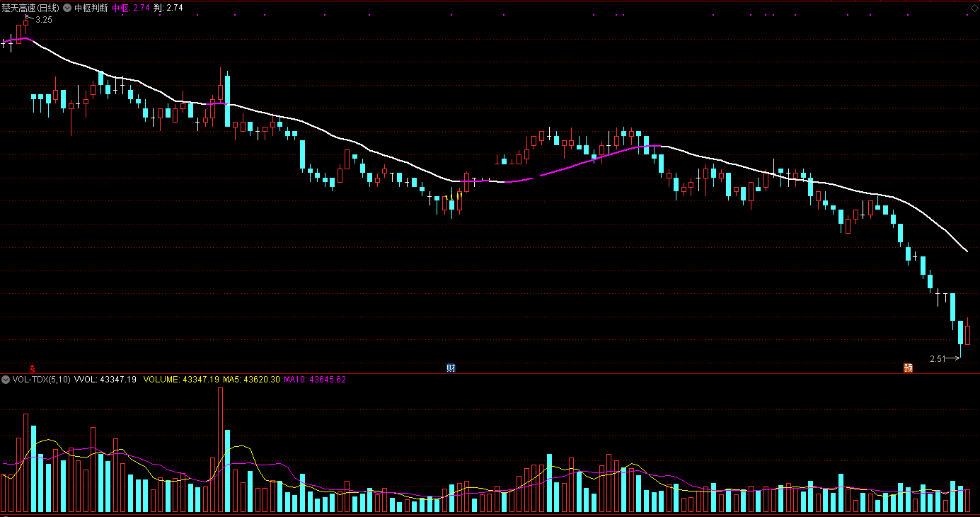The height and width of the screenshot is (517, 980).
Task: Click the blue 财 financial report marker
Action: [451, 368]
